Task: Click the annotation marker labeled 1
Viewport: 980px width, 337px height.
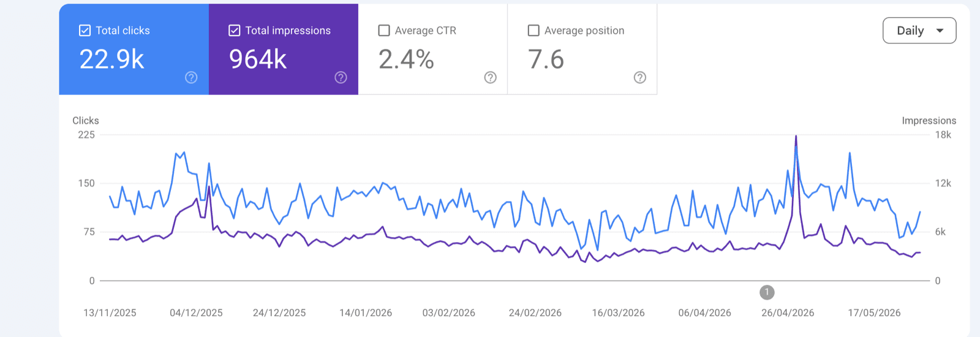Action: click(767, 292)
